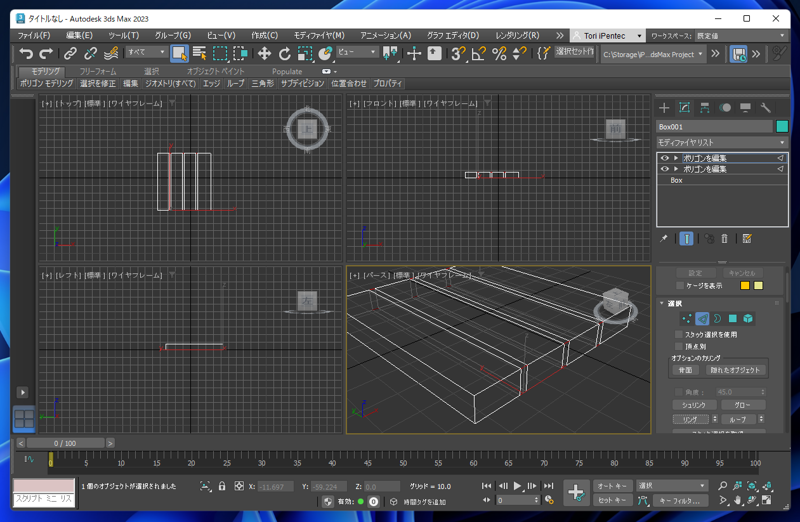Toggle eye of top ポリゴンを編集 modifier
This screenshot has height=522, width=800.
664,158
